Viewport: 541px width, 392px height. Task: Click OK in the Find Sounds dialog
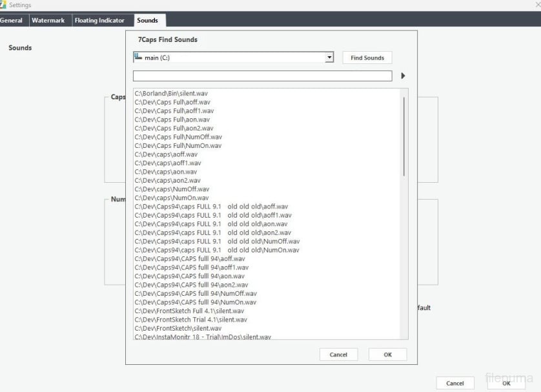pos(387,355)
